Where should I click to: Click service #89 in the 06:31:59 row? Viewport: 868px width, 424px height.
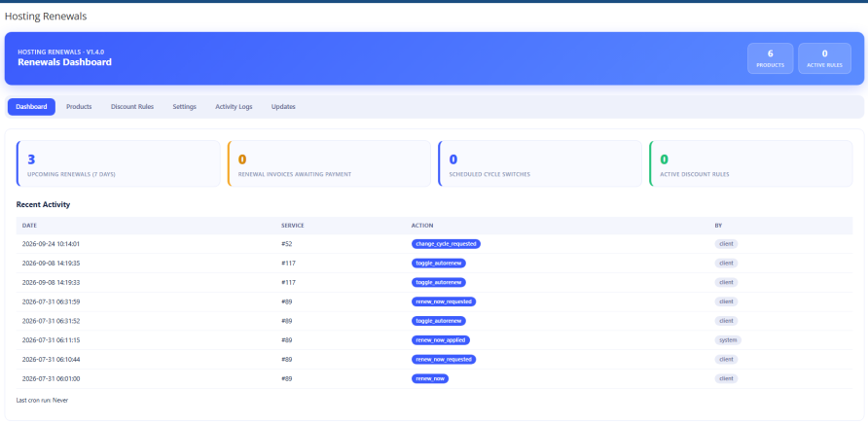coord(287,301)
